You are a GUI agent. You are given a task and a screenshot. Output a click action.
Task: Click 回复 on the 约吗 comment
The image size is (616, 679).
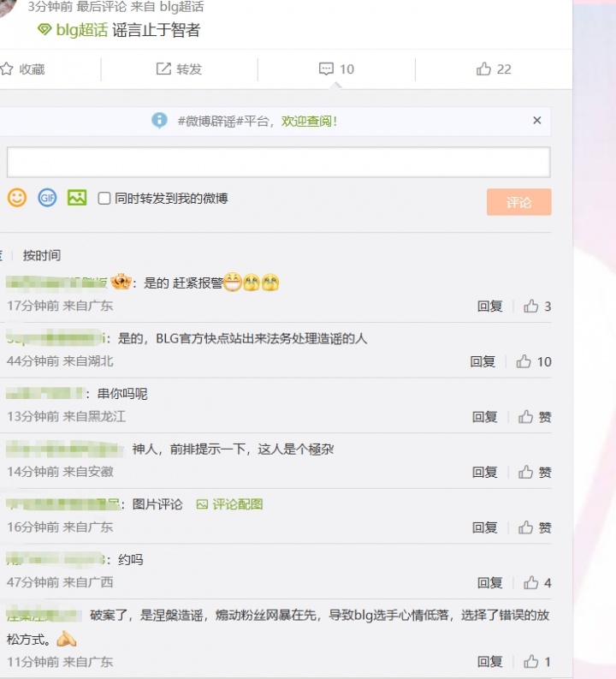(490, 583)
